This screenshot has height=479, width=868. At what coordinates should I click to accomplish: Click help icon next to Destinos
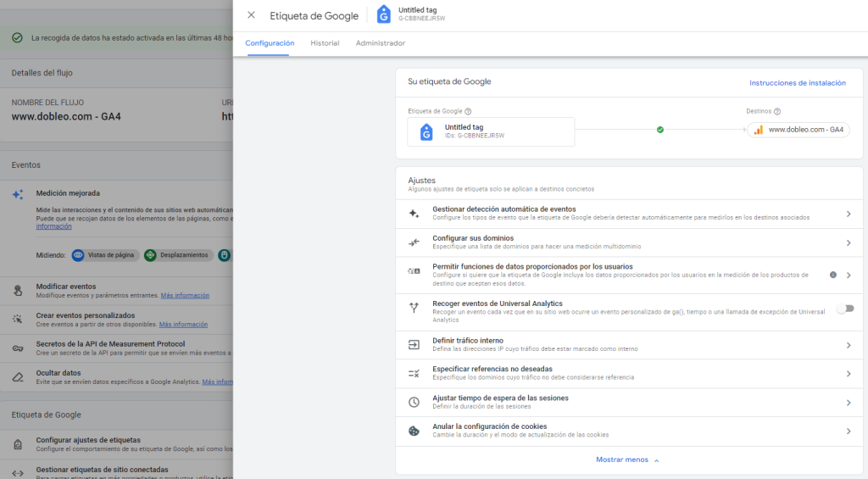(777, 111)
